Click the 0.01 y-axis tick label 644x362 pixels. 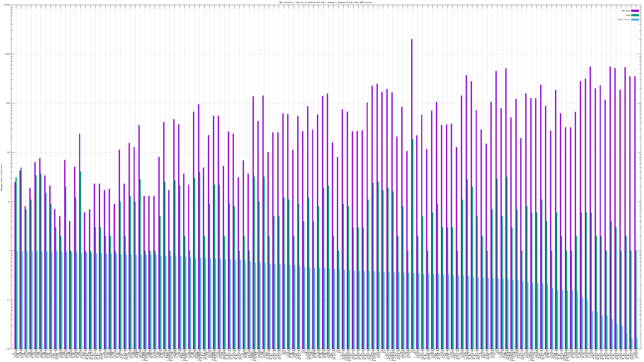click(8, 349)
